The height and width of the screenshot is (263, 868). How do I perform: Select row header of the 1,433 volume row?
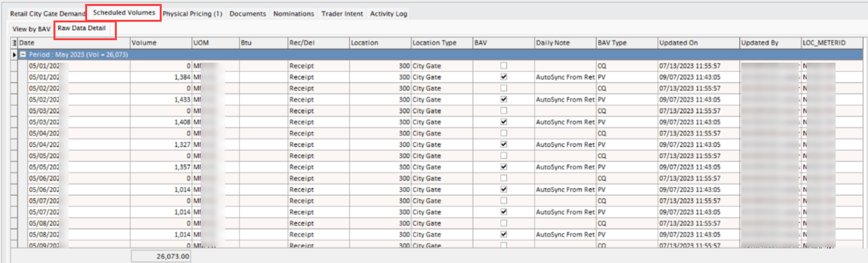click(15, 100)
